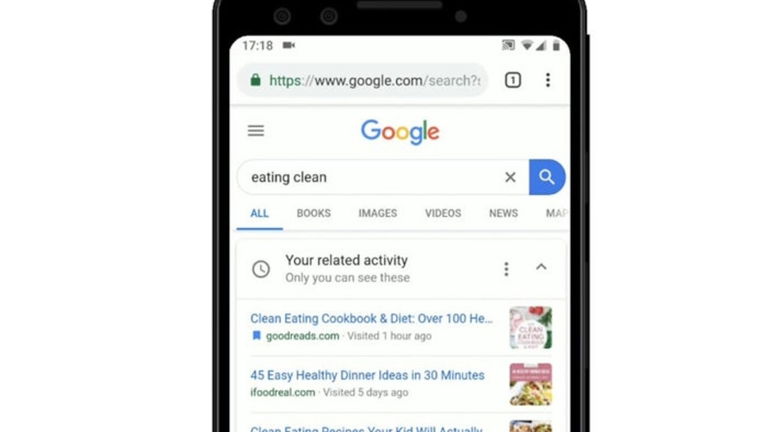Tap the bookmark icon next to goodreads.com
Screen dimensions: 768x432
(256, 336)
